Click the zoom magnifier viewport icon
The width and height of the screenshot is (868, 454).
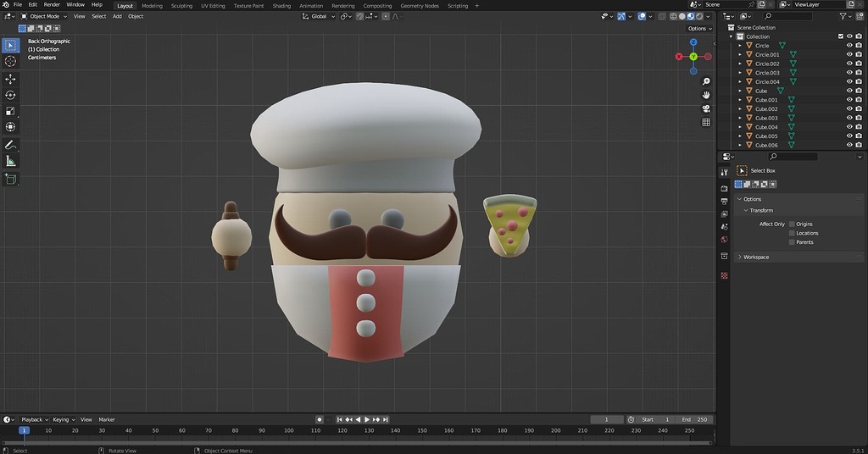click(x=706, y=81)
